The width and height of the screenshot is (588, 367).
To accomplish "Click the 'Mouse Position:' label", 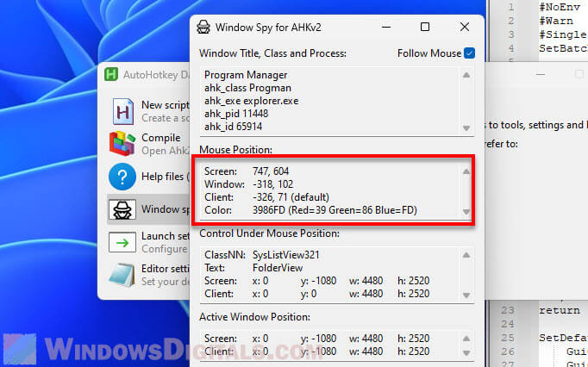I will coord(235,150).
